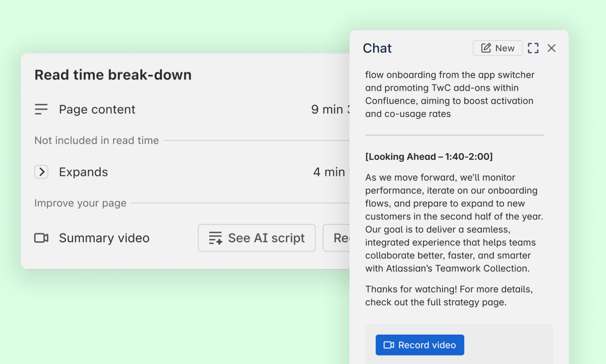Click the Summary video label
Screen dimensions: 606x364
(104, 238)
